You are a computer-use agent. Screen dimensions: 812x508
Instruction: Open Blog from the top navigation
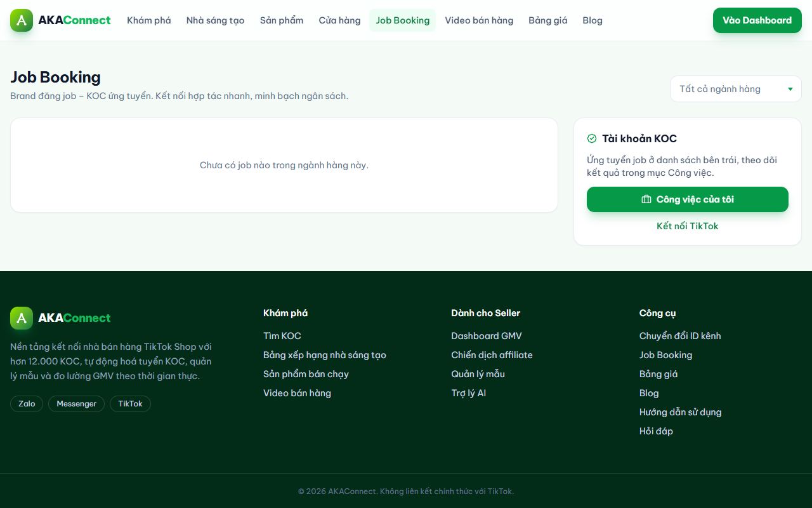(x=593, y=20)
